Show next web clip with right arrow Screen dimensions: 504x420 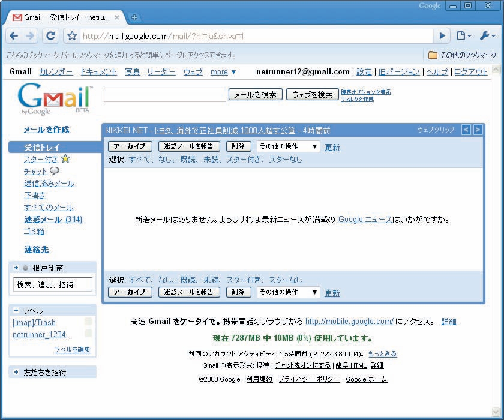point(478,130)
